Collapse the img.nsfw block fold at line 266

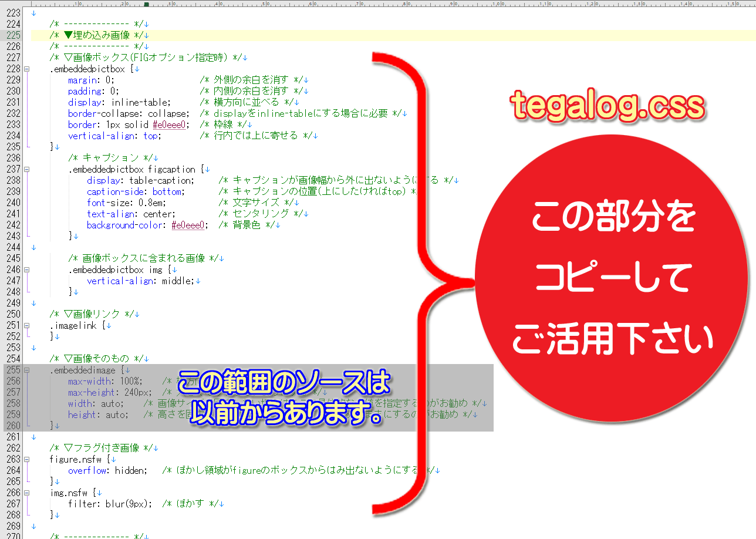27,493
